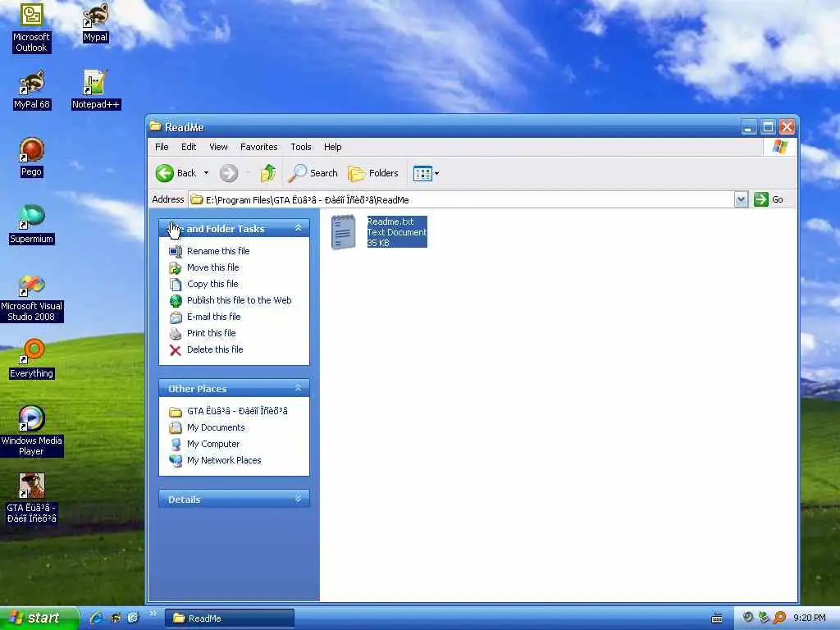Open the Search pane
840x630 pixels.
tap(313, 173)
